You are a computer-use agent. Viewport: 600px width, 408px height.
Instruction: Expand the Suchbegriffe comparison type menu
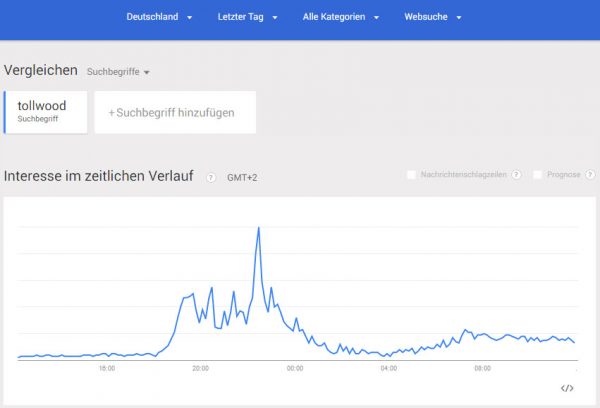[x=118, y=72]
